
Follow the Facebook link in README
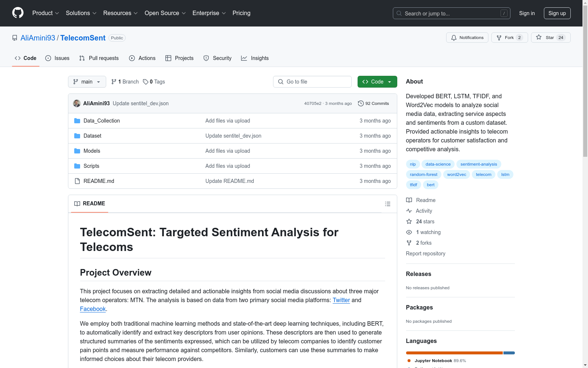point(93,309)
